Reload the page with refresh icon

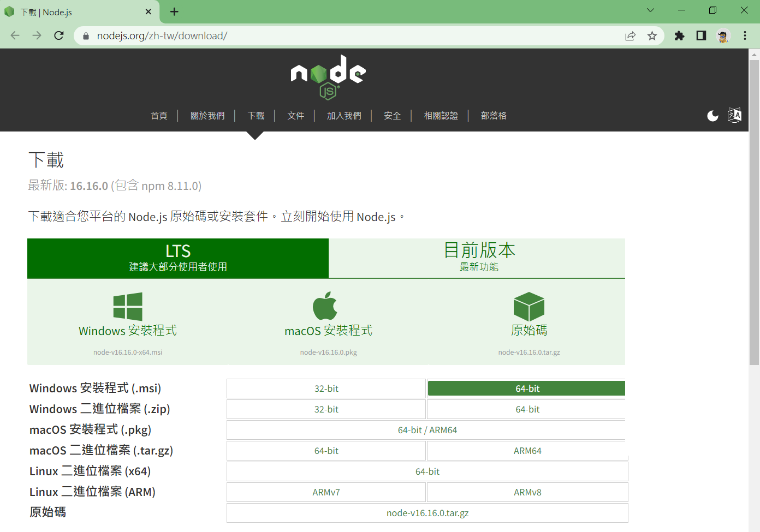pyautogui.click(x=59, y=35)
